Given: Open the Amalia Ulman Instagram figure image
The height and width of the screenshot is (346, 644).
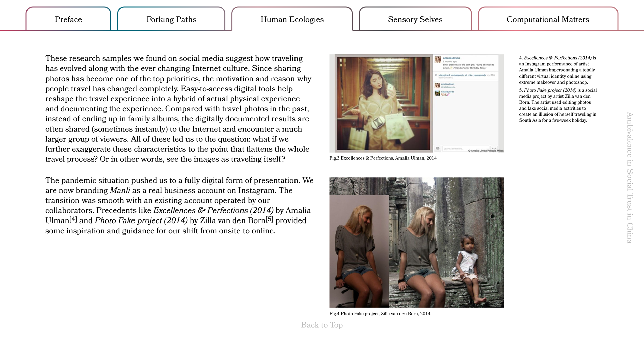Looking at the screenshot, I should (x=417, y=103).
